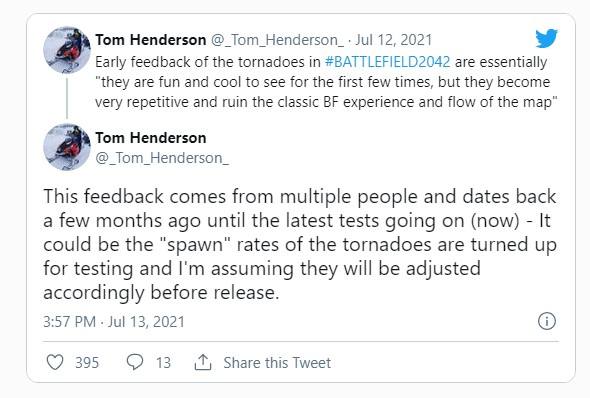
Task: Click the 3:57 PM · Jul 13, 2021 timestamp
Action: click(114, 322)
